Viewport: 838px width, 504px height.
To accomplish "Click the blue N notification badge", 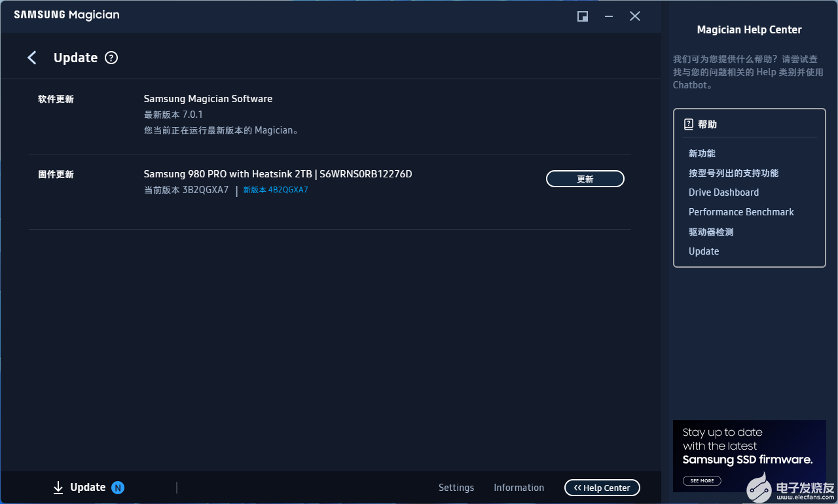I will 118,488.
